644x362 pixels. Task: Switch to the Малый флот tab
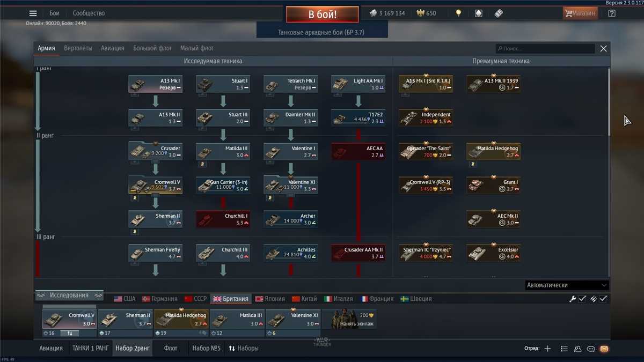pos(196,48)
